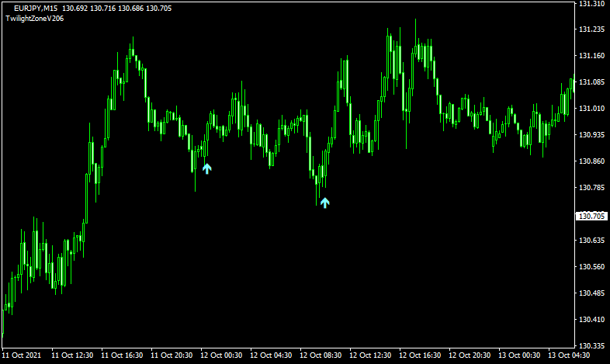The height and width of the screenshot is (364, 610).
Task: Click the 11 Oct 16:30 time label
Action: click(122, 355)
